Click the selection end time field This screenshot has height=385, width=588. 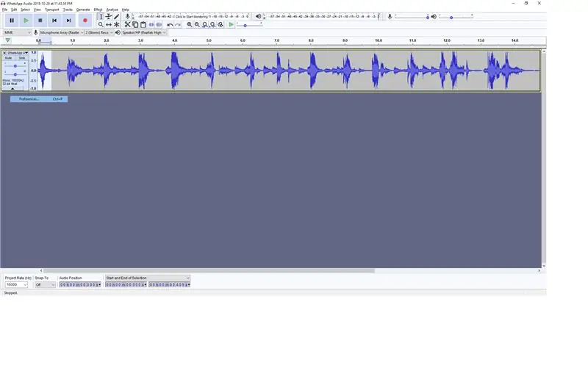tap(170, 285)
